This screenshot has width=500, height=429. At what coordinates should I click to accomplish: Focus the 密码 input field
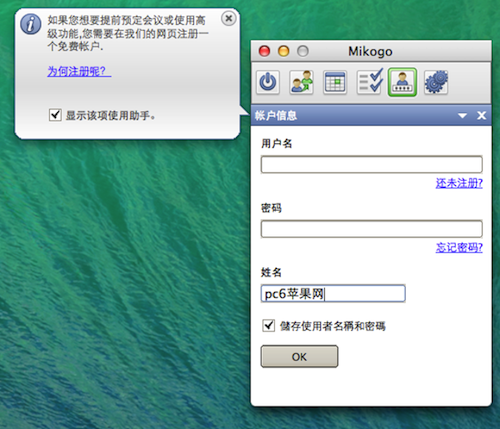tap(372, 229)
